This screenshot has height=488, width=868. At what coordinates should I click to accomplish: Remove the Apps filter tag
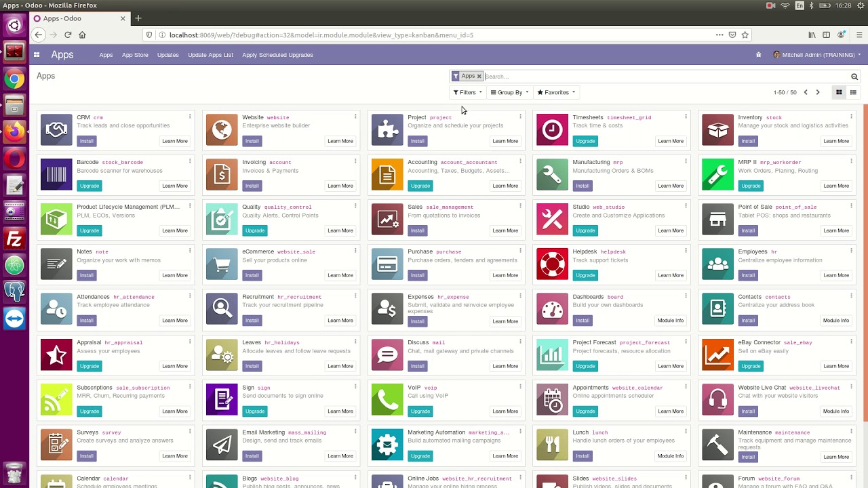pos(479,77)
